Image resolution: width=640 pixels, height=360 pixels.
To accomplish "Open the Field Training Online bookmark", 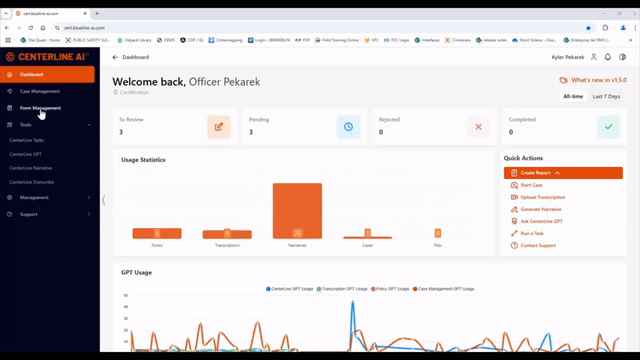I will point(336,40).
